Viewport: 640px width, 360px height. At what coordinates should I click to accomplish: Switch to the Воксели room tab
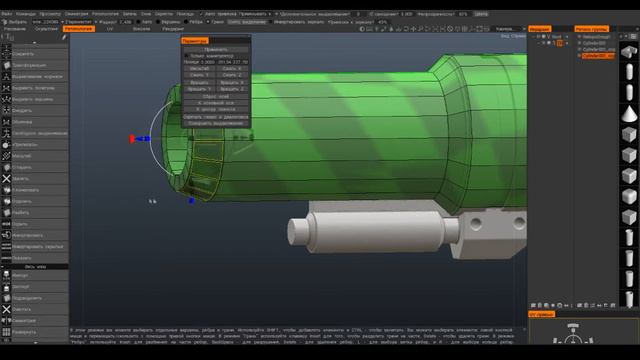141,29
